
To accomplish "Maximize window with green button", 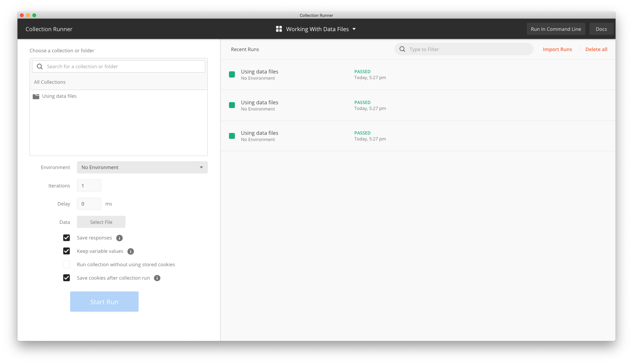I will (34, 15).
